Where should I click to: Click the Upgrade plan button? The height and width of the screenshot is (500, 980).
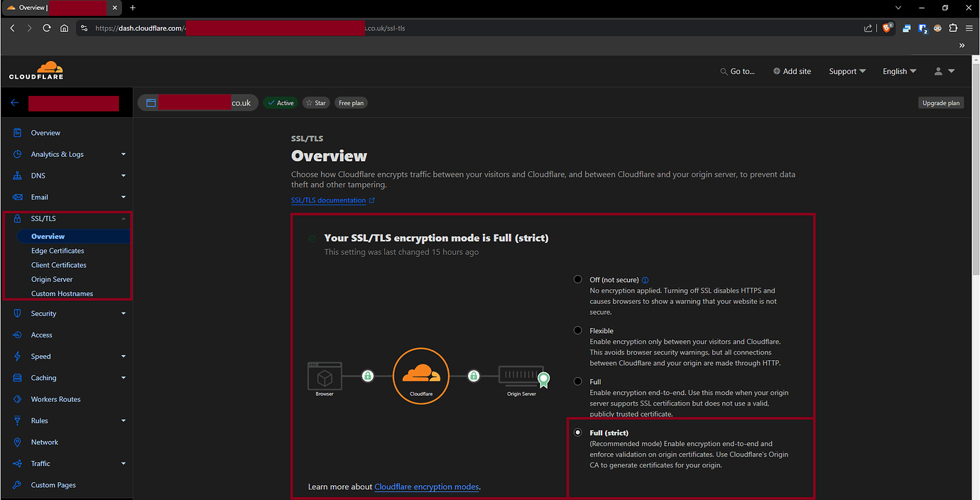(941, 103)
